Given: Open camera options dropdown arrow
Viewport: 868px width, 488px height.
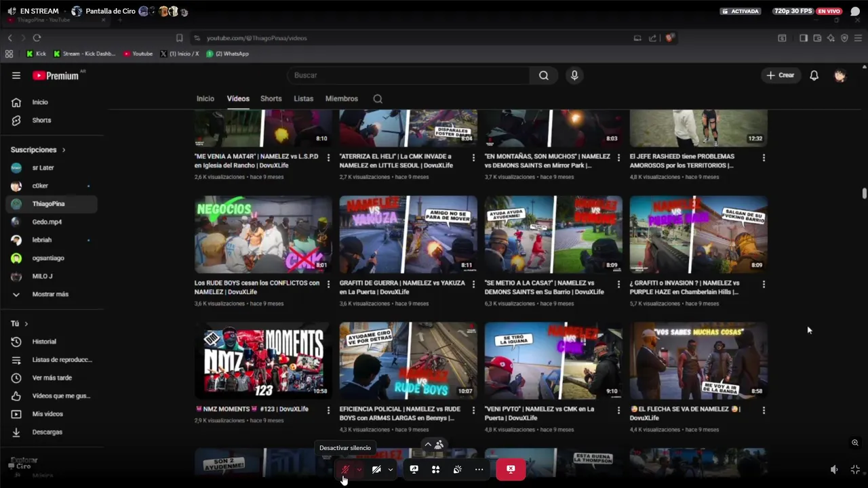Looking at the screenshot, I should 391,470.
